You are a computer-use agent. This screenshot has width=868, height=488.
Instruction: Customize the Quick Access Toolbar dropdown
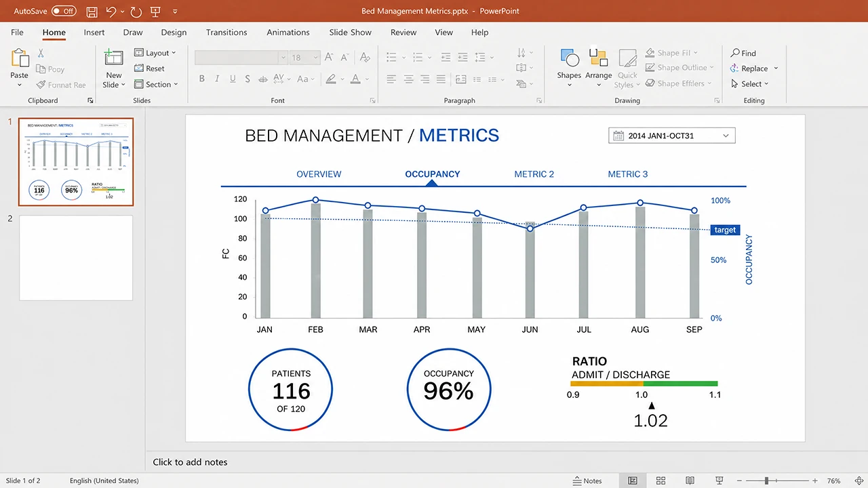pos(175,12)
